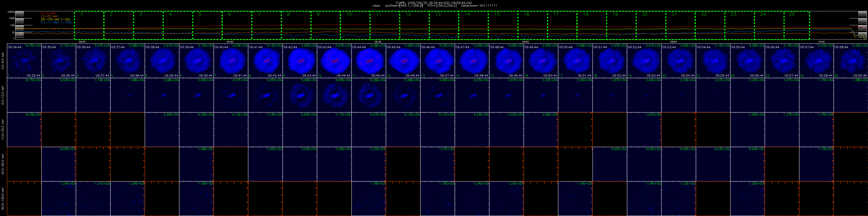Click the xyoffset=[445.1,-258.9] header text
Screen dimensions: 868x216
point(404,5)
